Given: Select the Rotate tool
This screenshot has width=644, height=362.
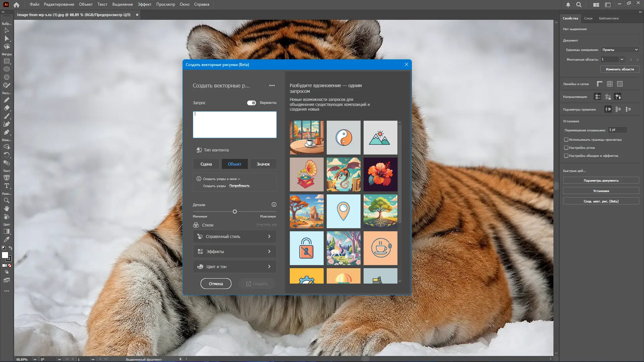Looking at the screenshot, I should 7,155.
